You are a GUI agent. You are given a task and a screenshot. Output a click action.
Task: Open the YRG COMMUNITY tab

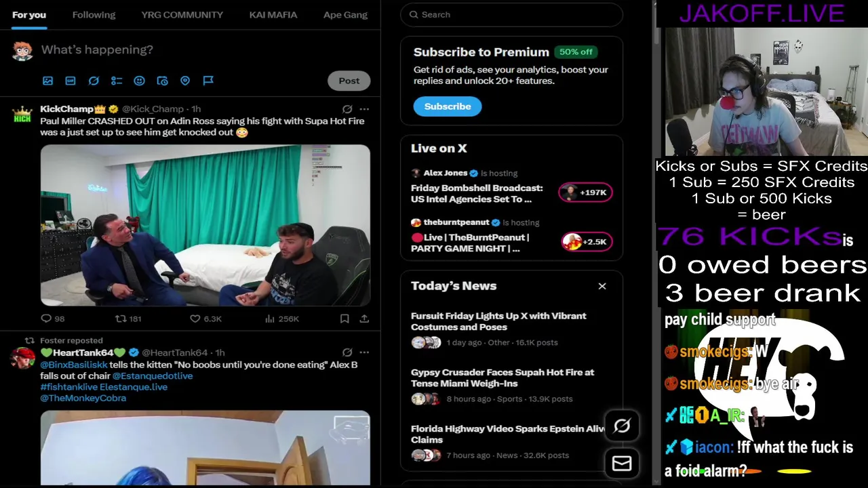point(182,15)
